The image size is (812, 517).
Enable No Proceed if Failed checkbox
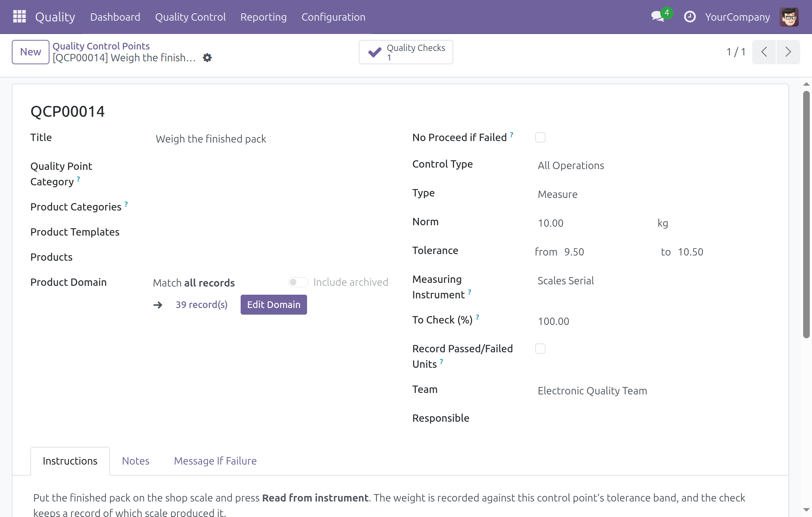click(540, 137)
